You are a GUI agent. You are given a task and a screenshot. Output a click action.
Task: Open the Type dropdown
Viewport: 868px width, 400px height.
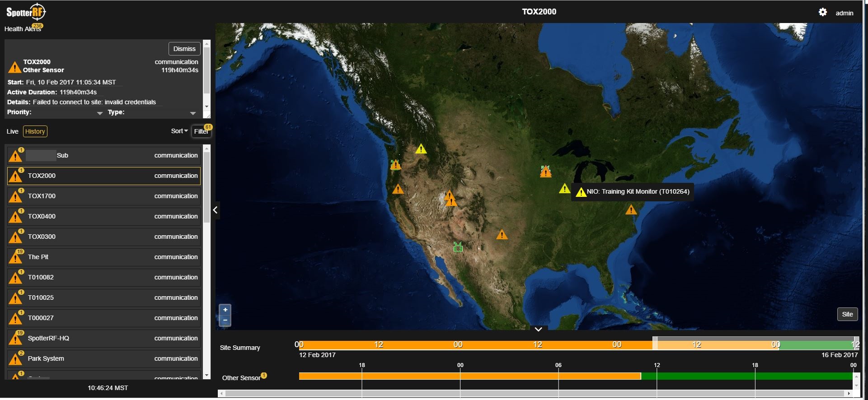(x=193, y=113)
